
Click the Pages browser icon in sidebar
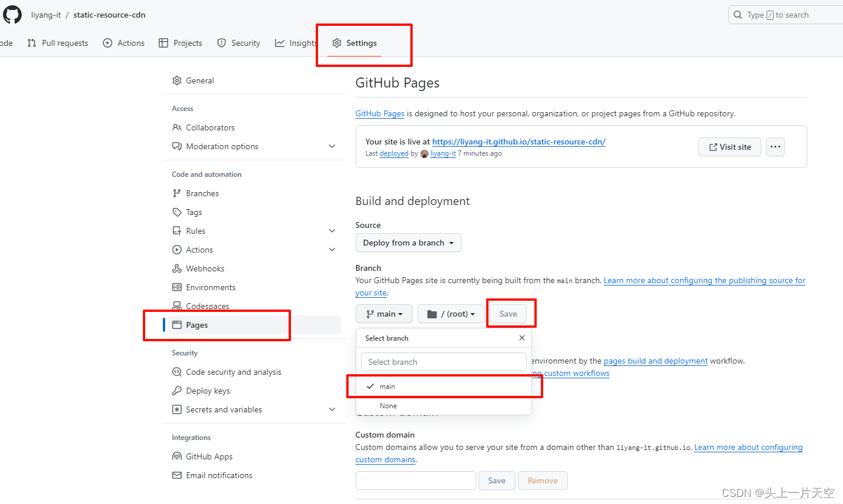pyautogui.click(x=177, y=325)
